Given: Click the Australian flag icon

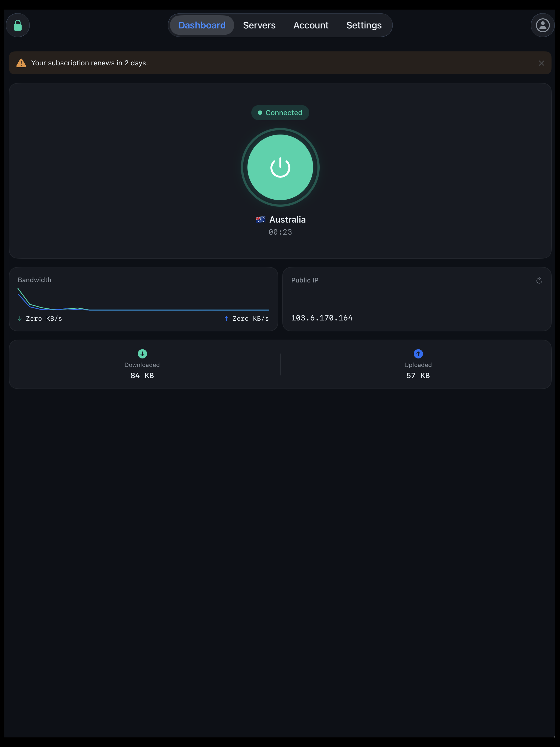Looking at the screenshot, I should point(260,220).
